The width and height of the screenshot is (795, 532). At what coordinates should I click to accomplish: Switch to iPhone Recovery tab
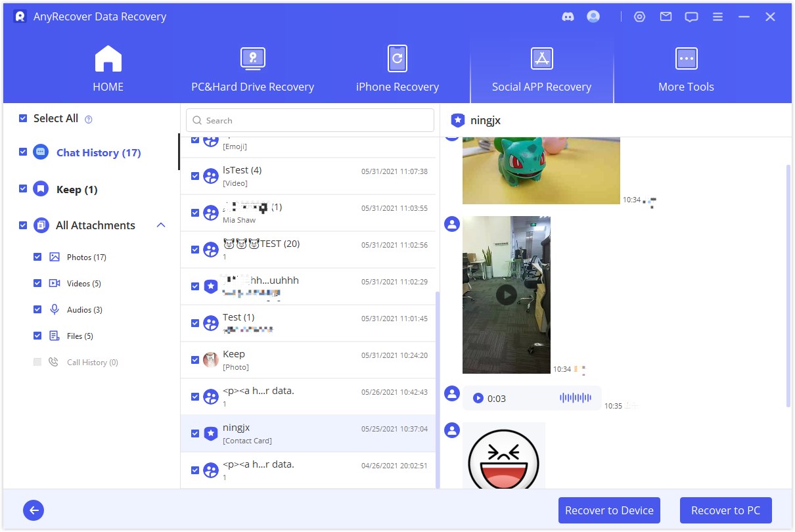397,70
